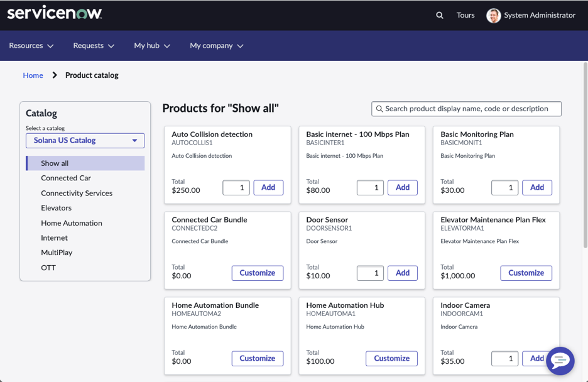Viewport: 588px width, 382px height.
Task: Click product code AUTOCOLLIS1
Action: (x=192, y=143)
